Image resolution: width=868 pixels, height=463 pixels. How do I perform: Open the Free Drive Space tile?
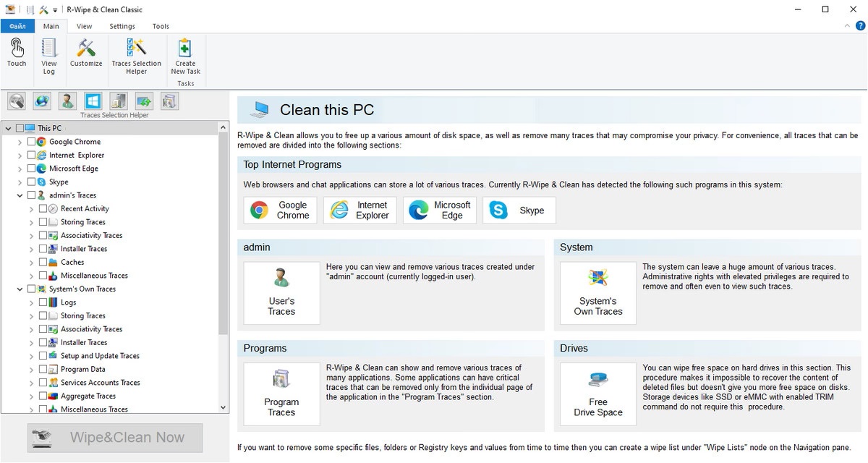click(598, 394)
